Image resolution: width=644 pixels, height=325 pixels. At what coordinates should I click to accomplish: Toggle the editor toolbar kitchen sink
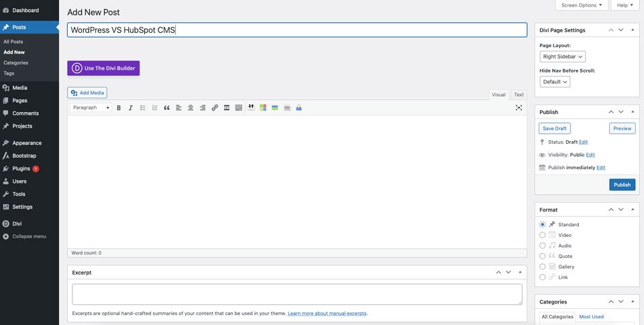pyautogui.click(x=239, y=107)
